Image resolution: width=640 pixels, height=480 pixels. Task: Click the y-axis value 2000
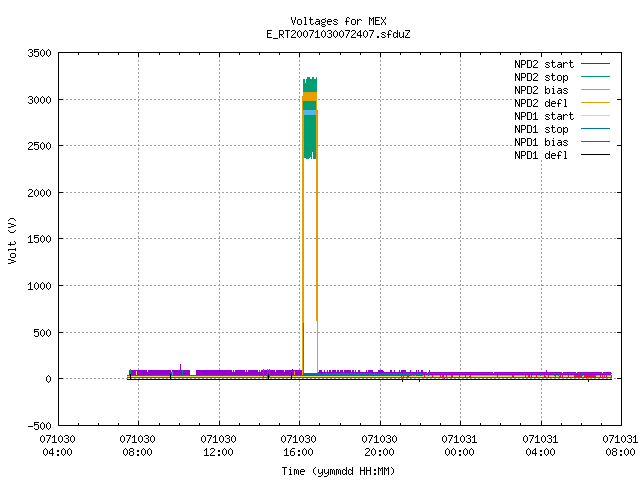click(40, 193)
